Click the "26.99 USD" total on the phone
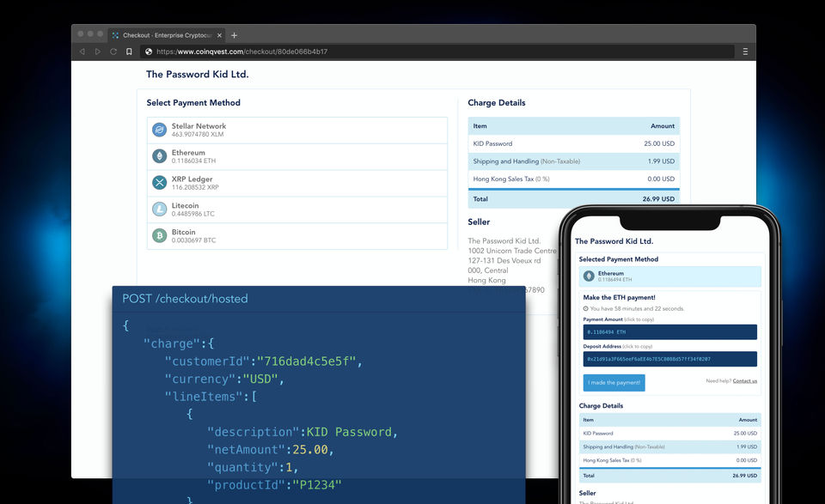This screenshot has width=825, height=504. tap(744, 476)
